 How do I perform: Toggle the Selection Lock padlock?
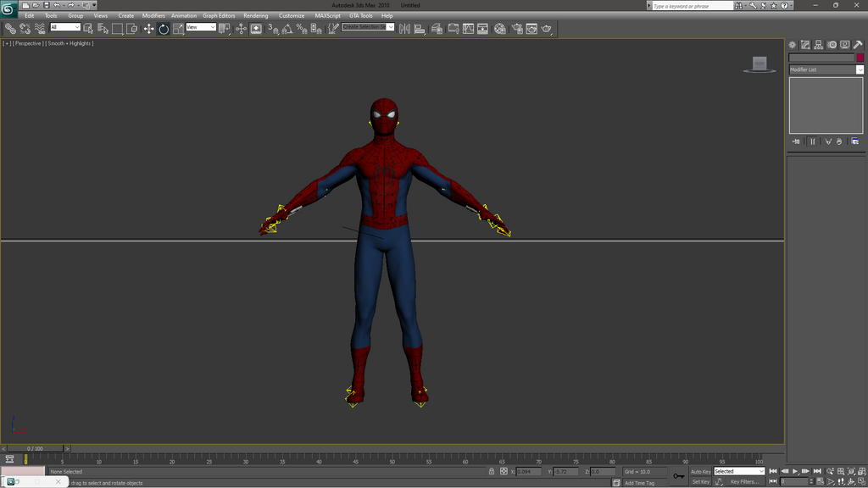(492, 471)
